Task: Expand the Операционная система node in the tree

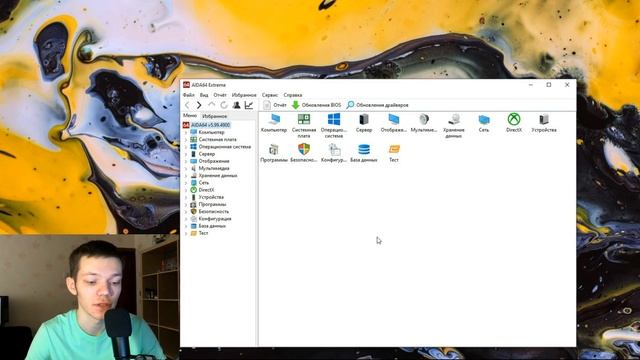Action: coord(186,147)
